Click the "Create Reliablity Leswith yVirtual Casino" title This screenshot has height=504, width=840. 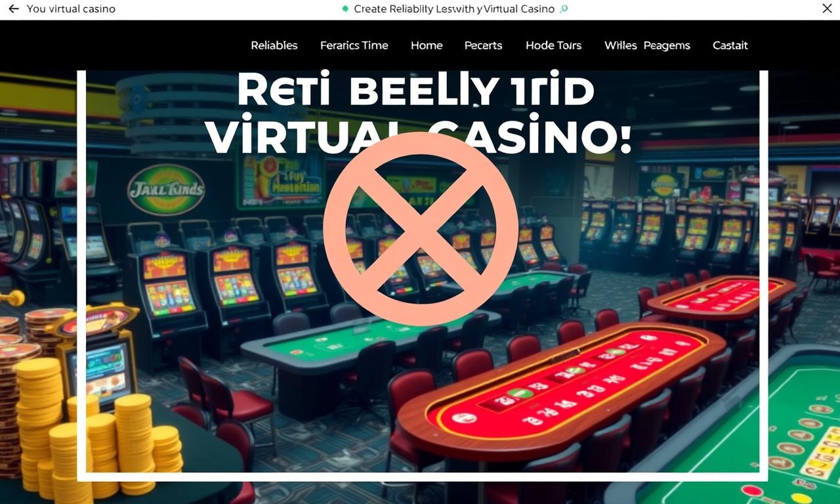pyautogui.click(x=454, y=9)
